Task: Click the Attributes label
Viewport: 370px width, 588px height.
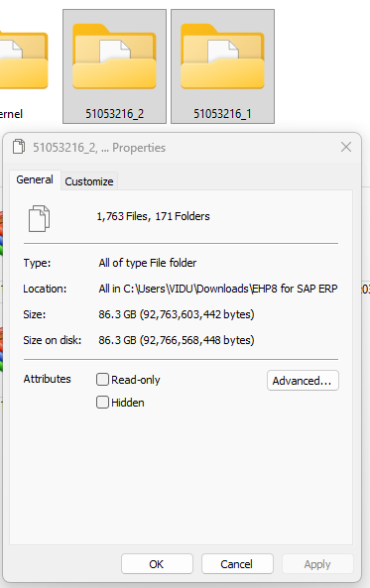Action: pos(48,379)
